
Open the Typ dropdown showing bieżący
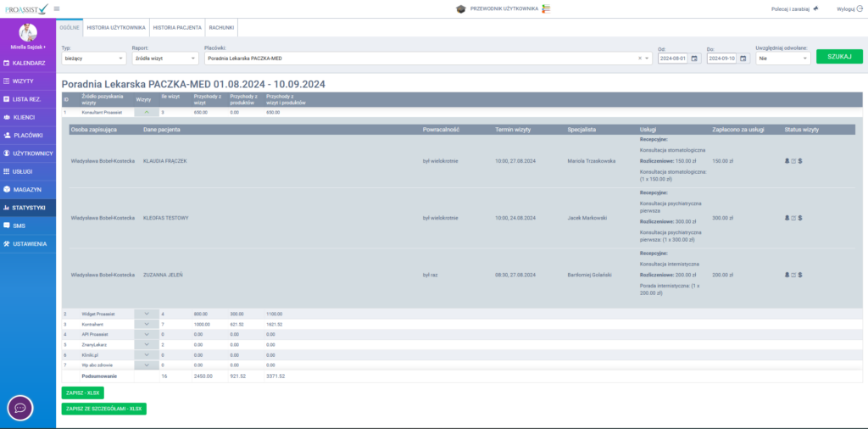pos(93,58)
